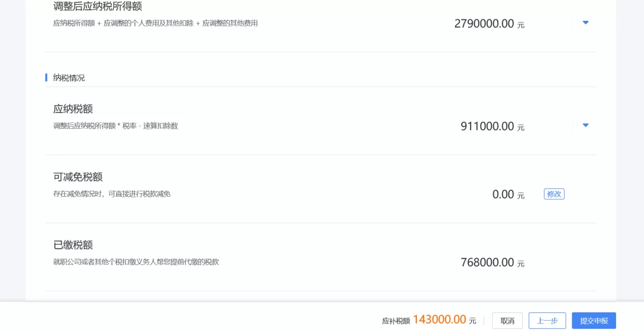The height and width of the screenshot is (332, 644).
Task: Click the 就职公司 代缴 description text
Action: pos(136,262)
